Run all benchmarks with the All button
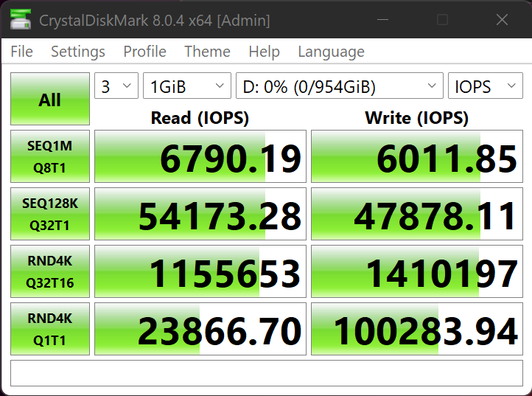The image size is (532, 396). 50,99
